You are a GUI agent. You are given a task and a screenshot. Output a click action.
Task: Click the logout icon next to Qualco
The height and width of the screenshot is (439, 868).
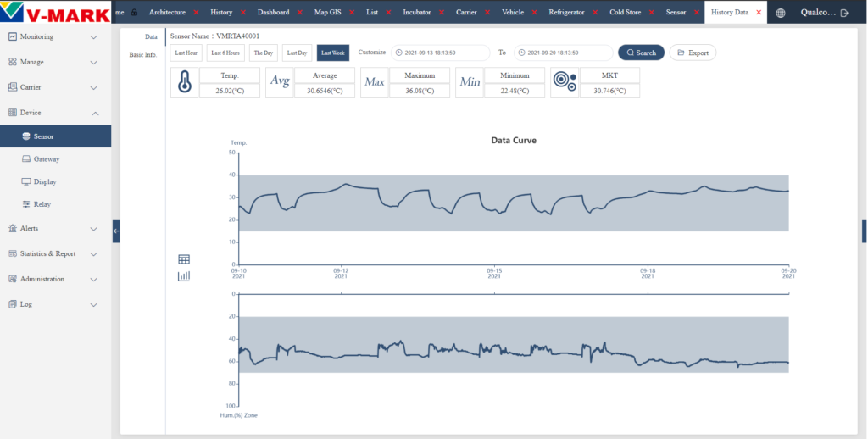844,13
